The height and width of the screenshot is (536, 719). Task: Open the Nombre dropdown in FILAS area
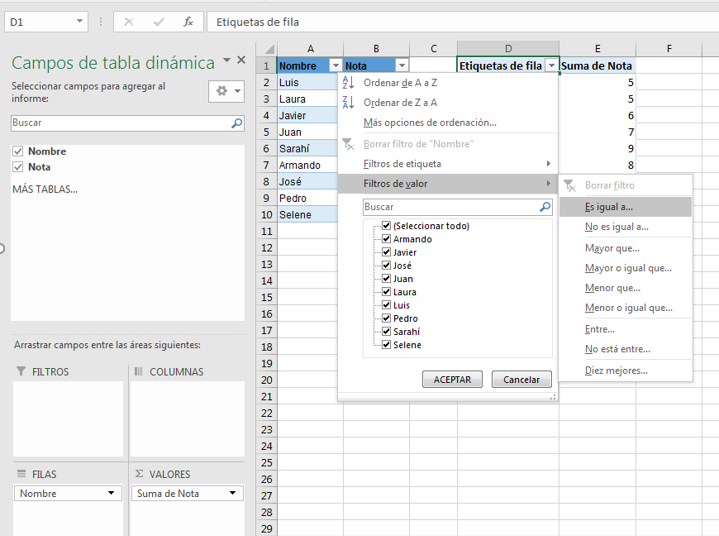click(x=111, y=493)
